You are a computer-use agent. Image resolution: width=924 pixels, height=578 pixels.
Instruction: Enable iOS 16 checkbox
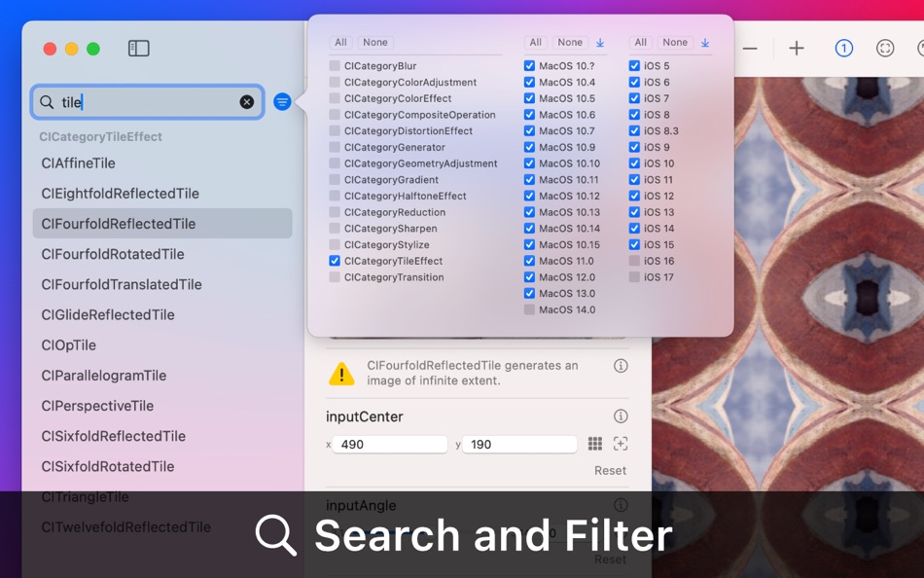tap(634, 261)
